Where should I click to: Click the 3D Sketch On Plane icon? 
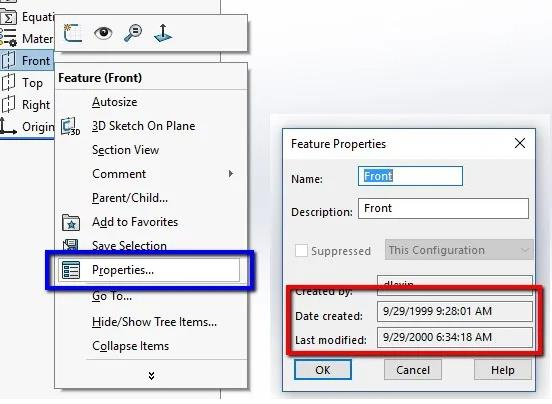click(x=70, y=126)
